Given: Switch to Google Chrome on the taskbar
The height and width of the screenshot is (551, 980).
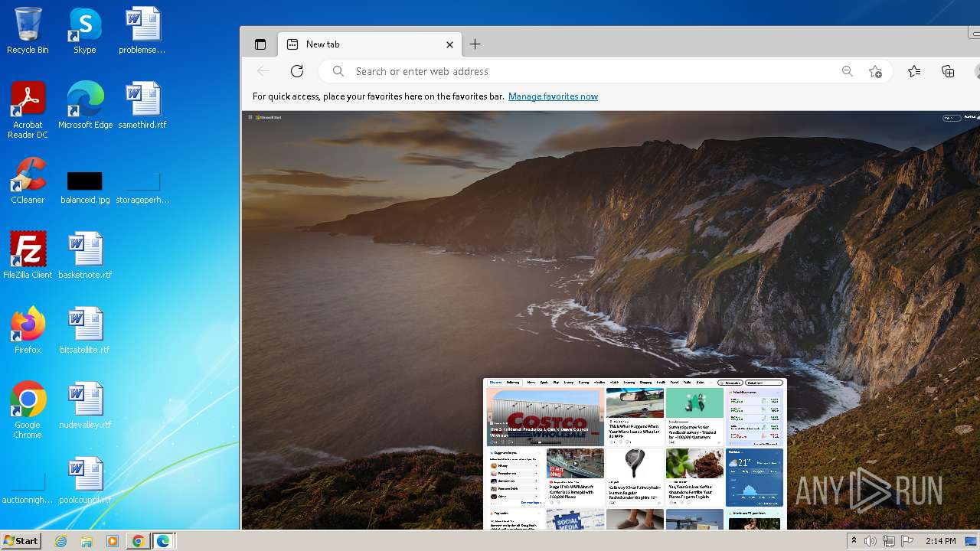Looking at the screenshot, I should point(138,541).
